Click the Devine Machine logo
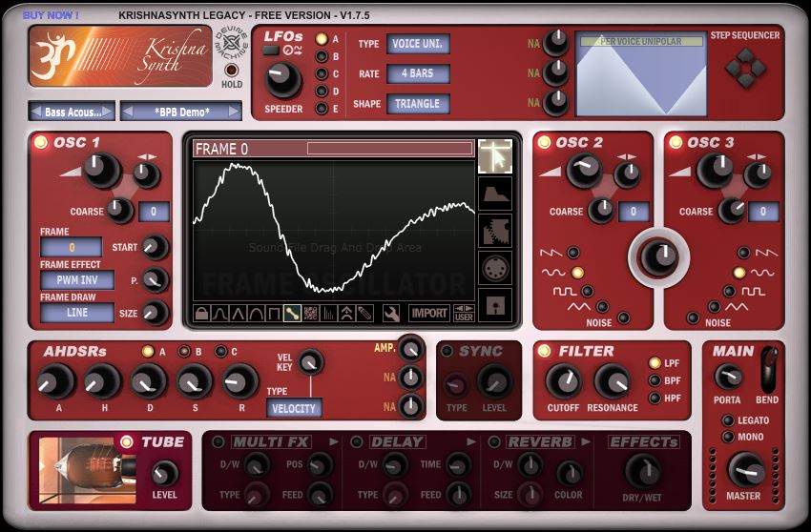Screen dimensions: 811x532 click(231, 44)
